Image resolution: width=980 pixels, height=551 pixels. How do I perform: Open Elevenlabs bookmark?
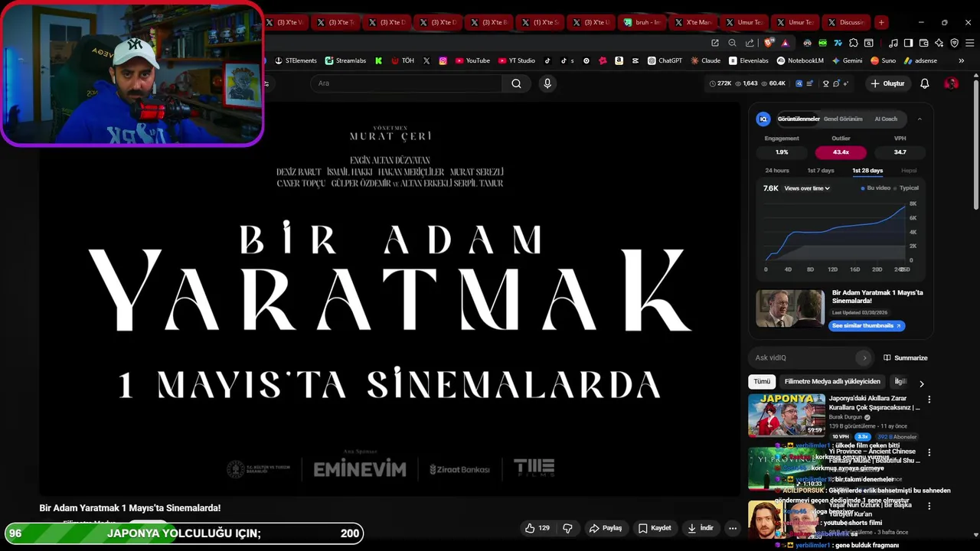(x=749, y=60)
